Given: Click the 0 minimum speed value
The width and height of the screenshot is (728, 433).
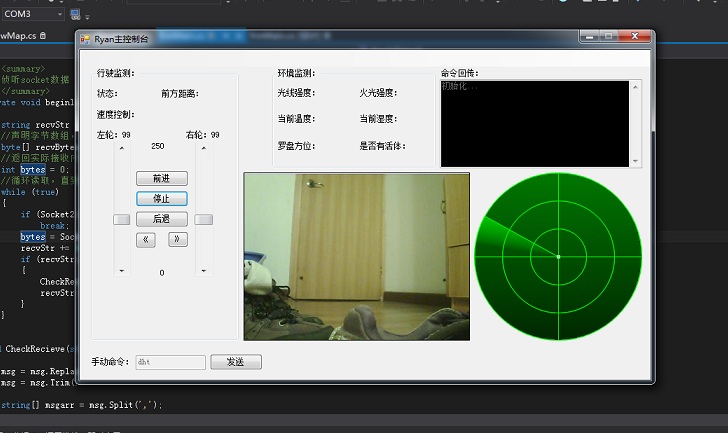Looking at the screenshot, I should coord(162,273).
